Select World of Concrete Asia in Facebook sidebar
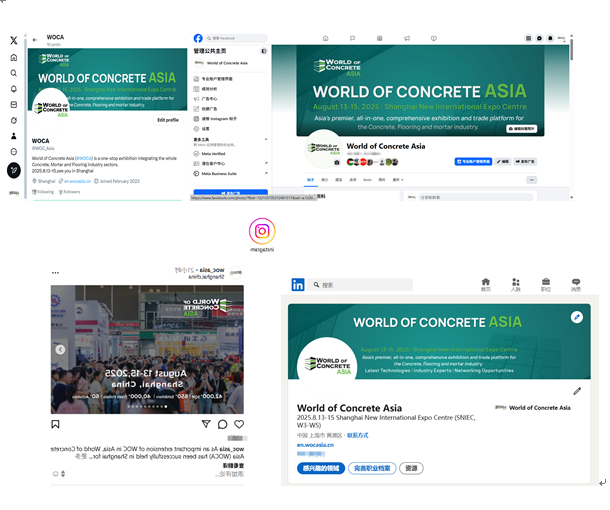 [x=230, y=63]
